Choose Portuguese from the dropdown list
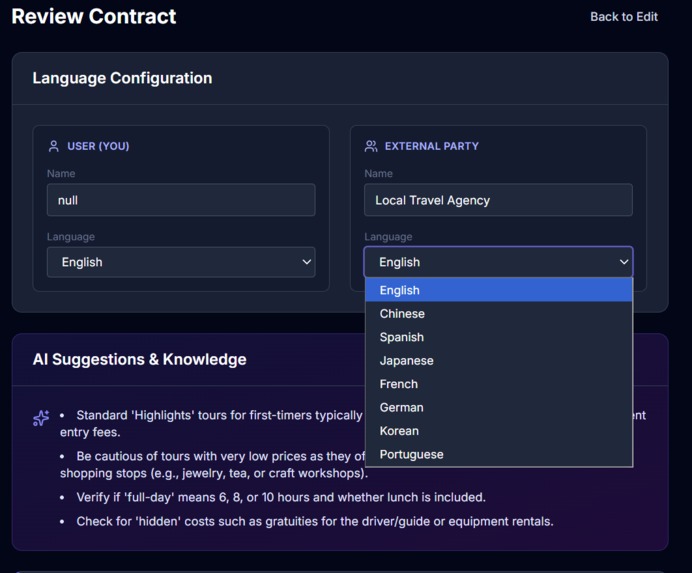The height and width of the screenshot is (573, 692). tap(499, 454)
